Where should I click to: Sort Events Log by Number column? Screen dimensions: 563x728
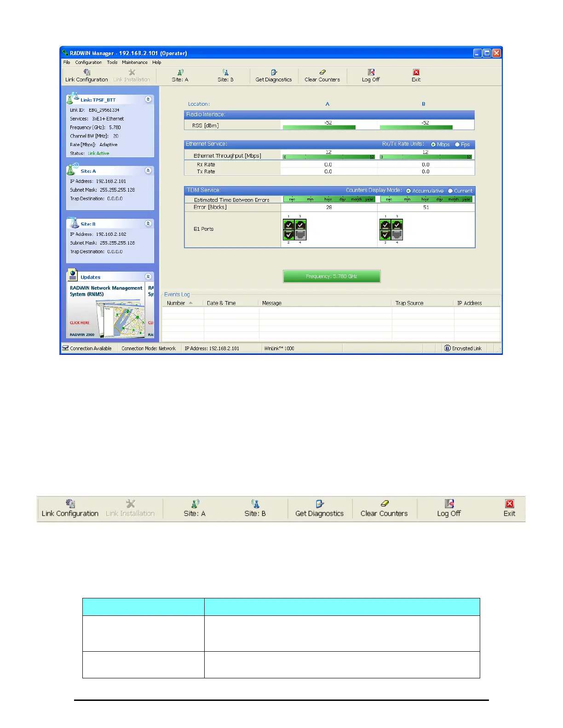click(183, 303)
